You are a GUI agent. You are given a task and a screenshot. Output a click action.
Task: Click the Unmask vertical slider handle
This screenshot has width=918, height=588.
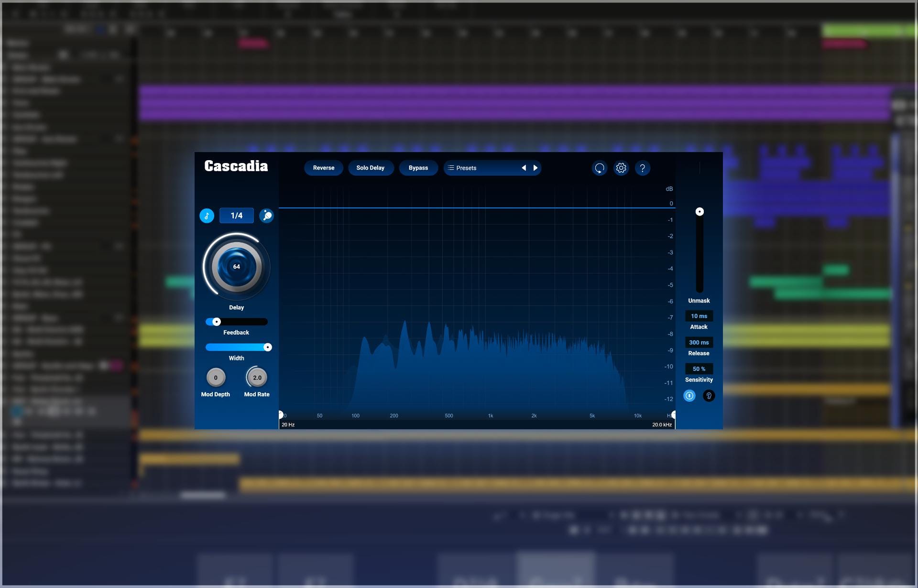click(699, 211)
